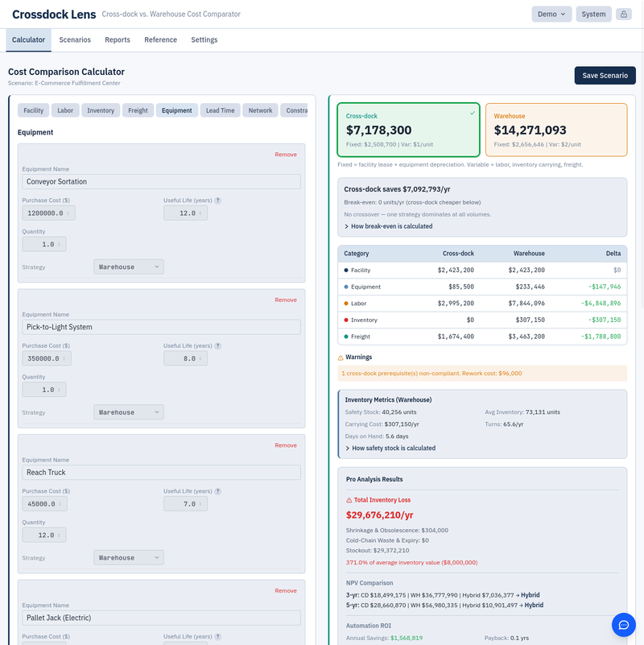
Task: Open Pick-to-Light System Strategy dropdown
Action: (129, 412)
